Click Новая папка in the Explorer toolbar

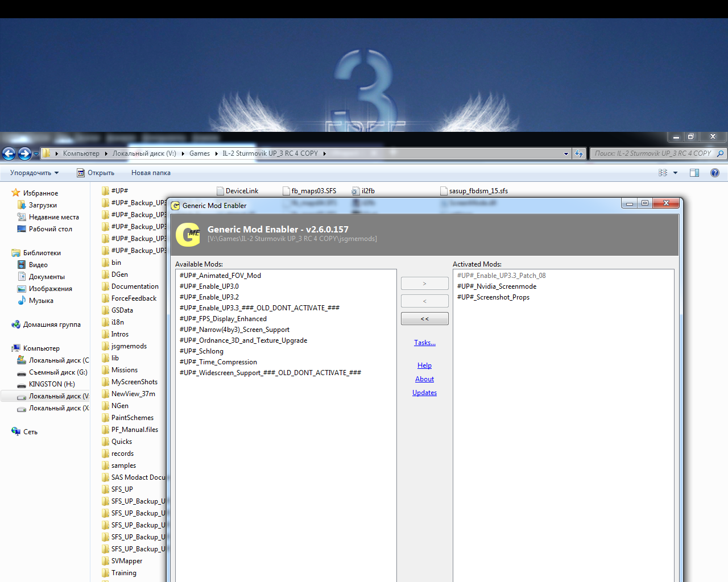click(151, 173)
